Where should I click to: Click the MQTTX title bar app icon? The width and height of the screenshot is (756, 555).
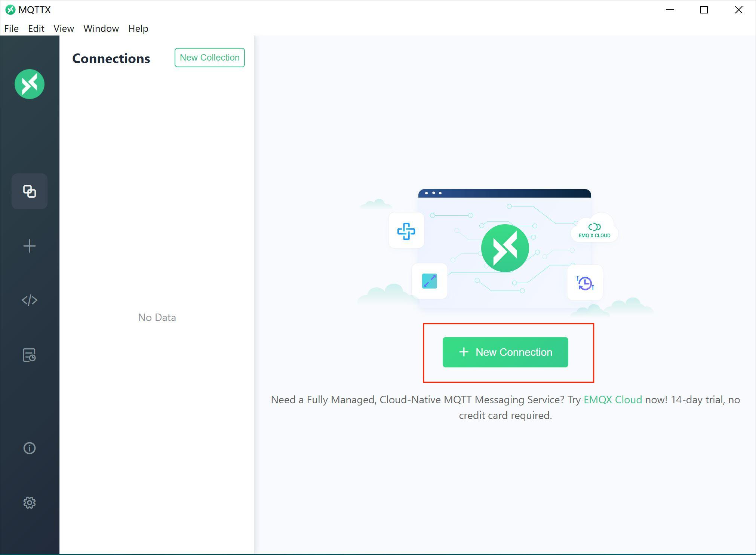(10, 10)
